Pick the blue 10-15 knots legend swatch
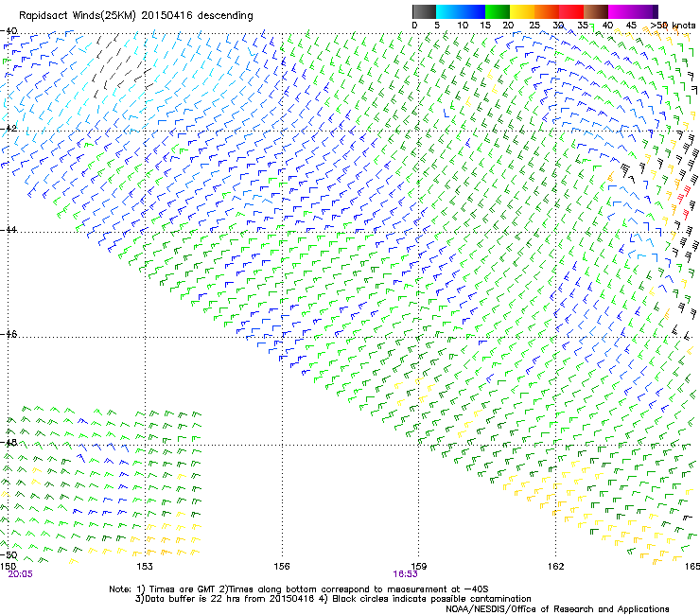 (473, 11)
